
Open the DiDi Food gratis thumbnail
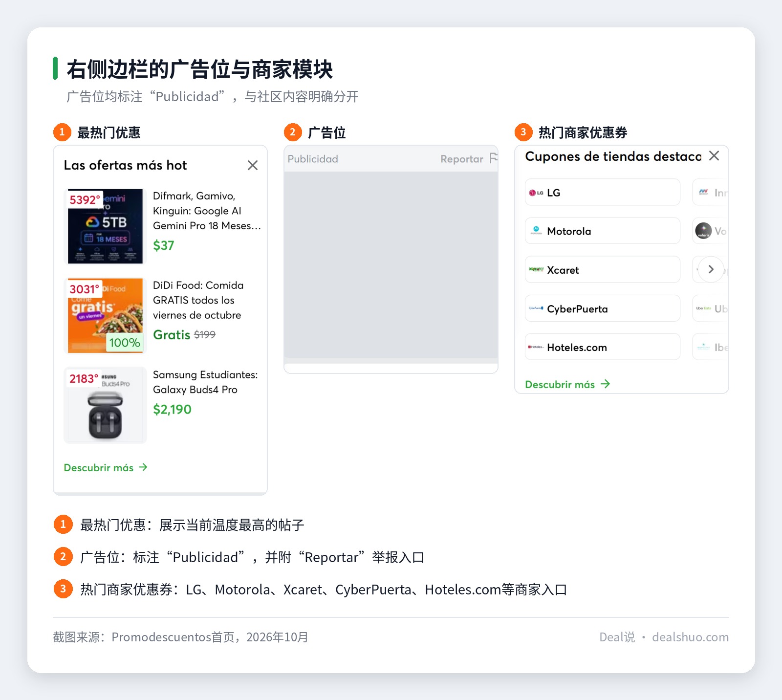[105, 315]
